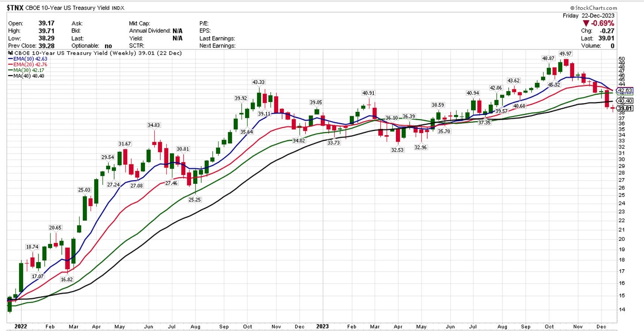Click the green MA(30) legend line marker
Viewport: 644px width, 331px height.
(x=11, y=70)
